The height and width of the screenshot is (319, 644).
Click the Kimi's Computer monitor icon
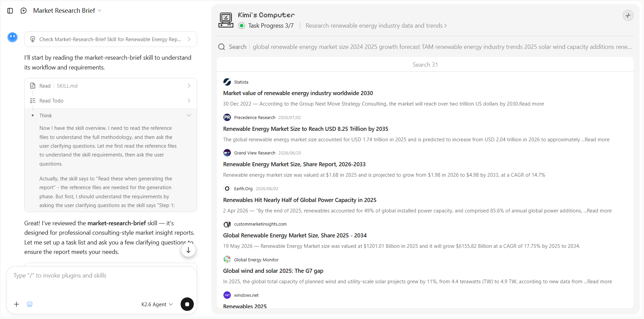click(x=226, y=20)
